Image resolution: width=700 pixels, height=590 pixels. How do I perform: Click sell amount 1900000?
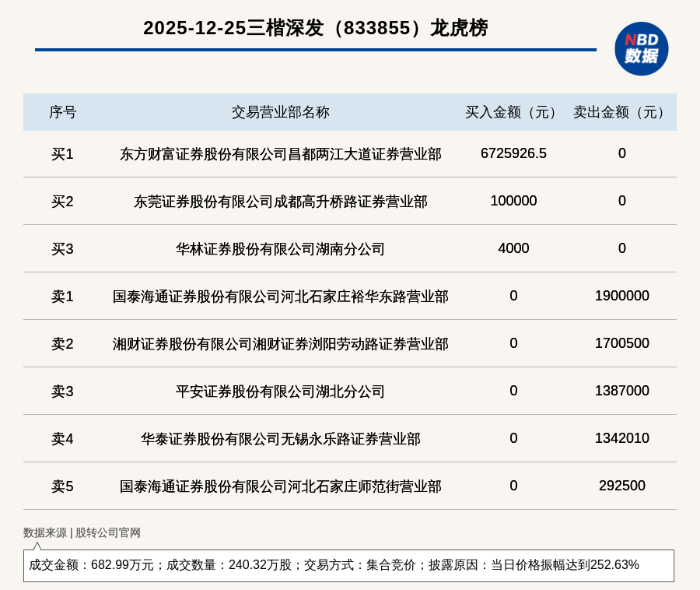tap(621, 296)
